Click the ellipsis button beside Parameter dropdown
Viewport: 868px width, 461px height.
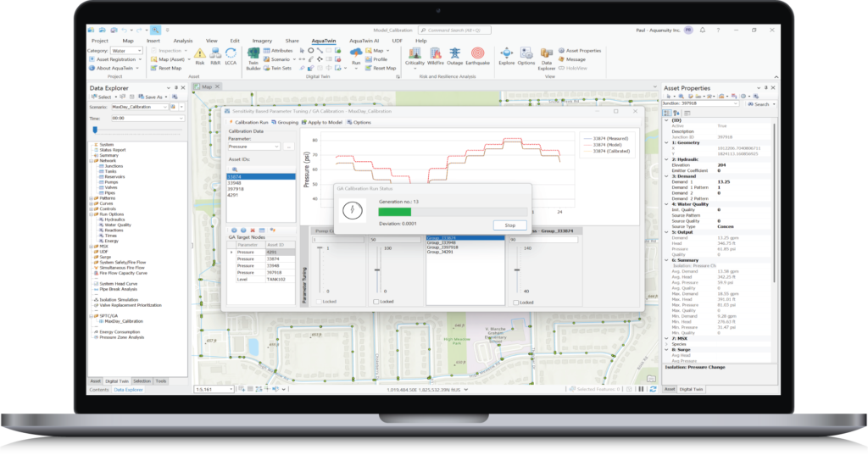[288, 147]
